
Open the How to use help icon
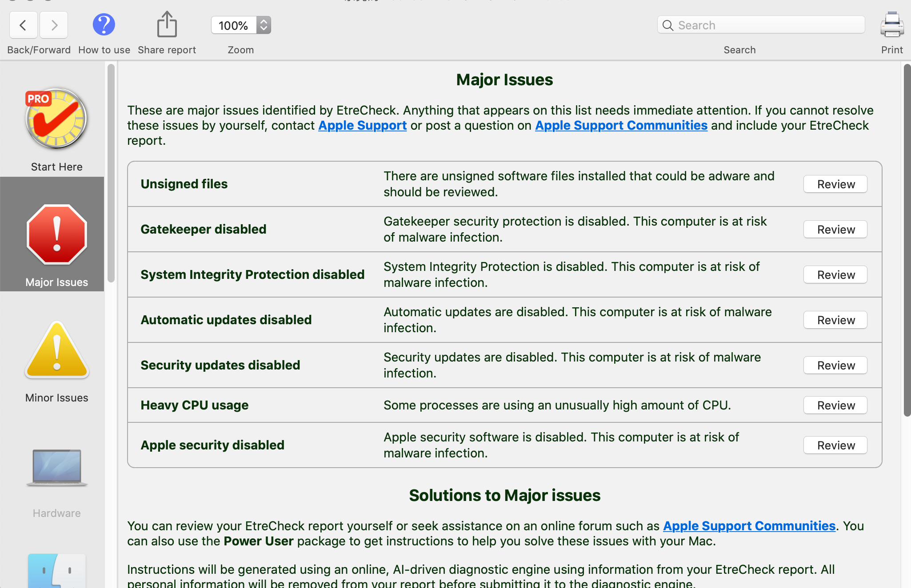click(x=104, y=24)
